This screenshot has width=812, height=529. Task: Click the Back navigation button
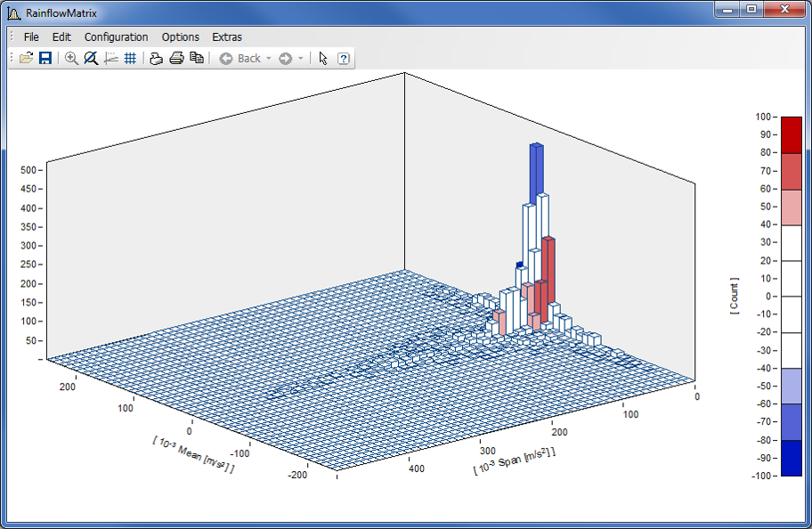click(x=240, y=58)
